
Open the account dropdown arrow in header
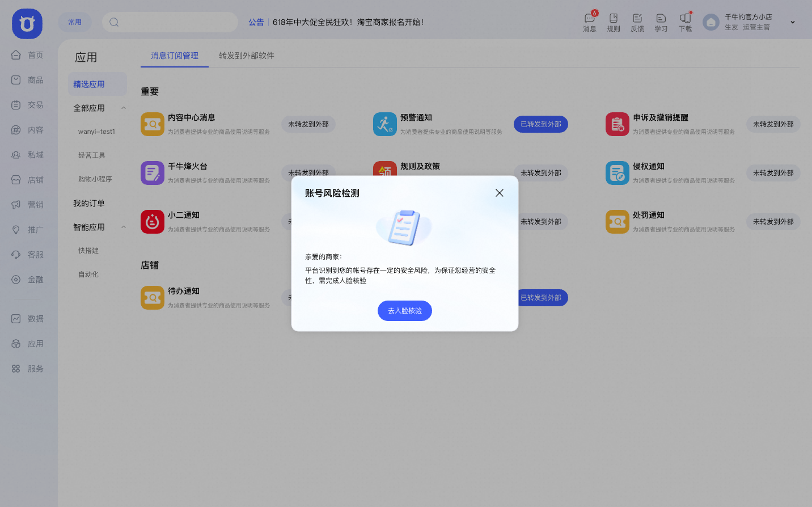[x=793, y=22]
